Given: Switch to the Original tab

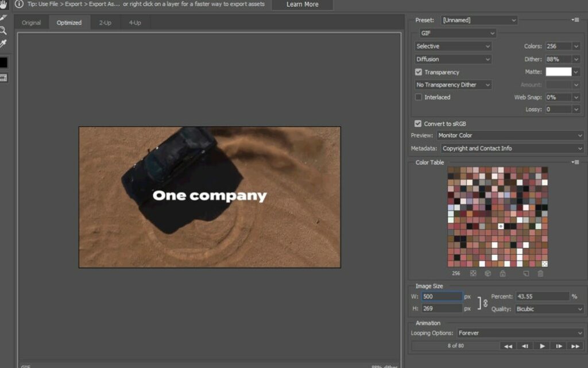Looking at the screenshot, I should [32, 23].
